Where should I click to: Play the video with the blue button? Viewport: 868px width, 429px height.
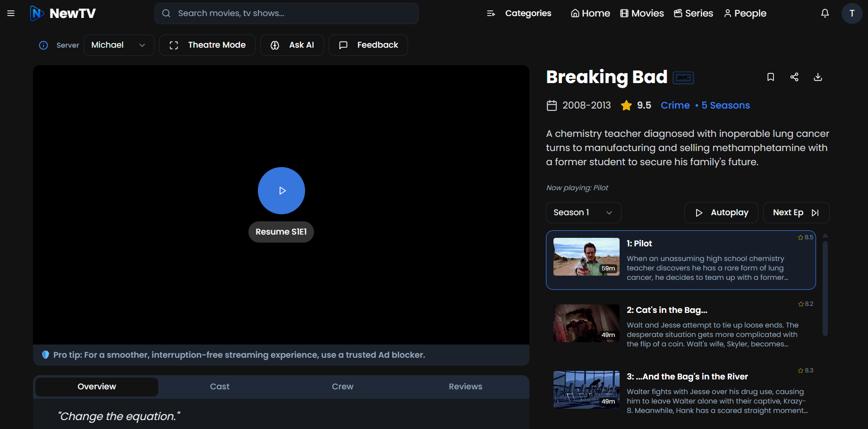point(281,191)
